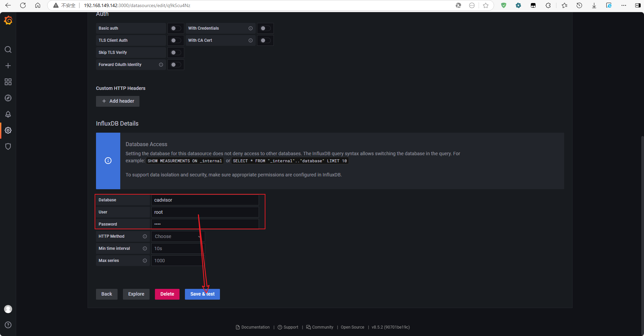Click the favorite star icon in address bar
Screen dimensions: 644x336
tap(486, 5)
